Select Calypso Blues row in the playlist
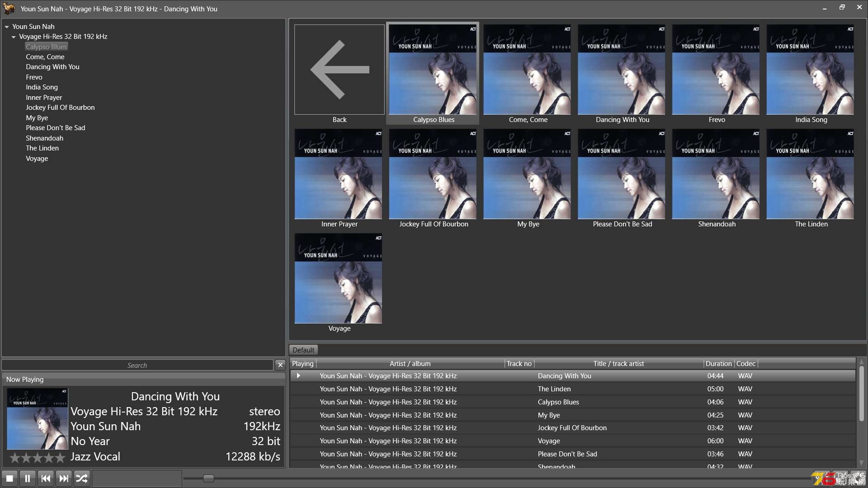Screen dimensions: 868x488 coord(573,402)
